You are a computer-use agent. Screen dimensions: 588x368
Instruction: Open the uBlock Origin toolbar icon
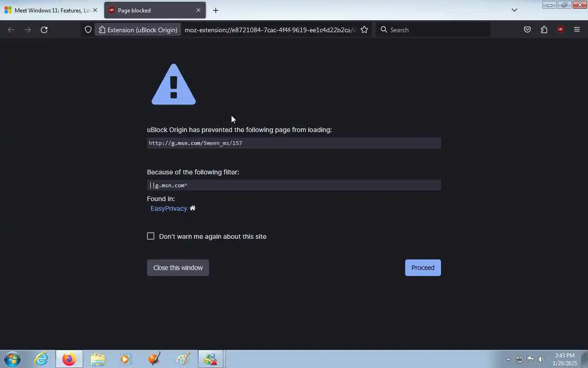(560, 30)
